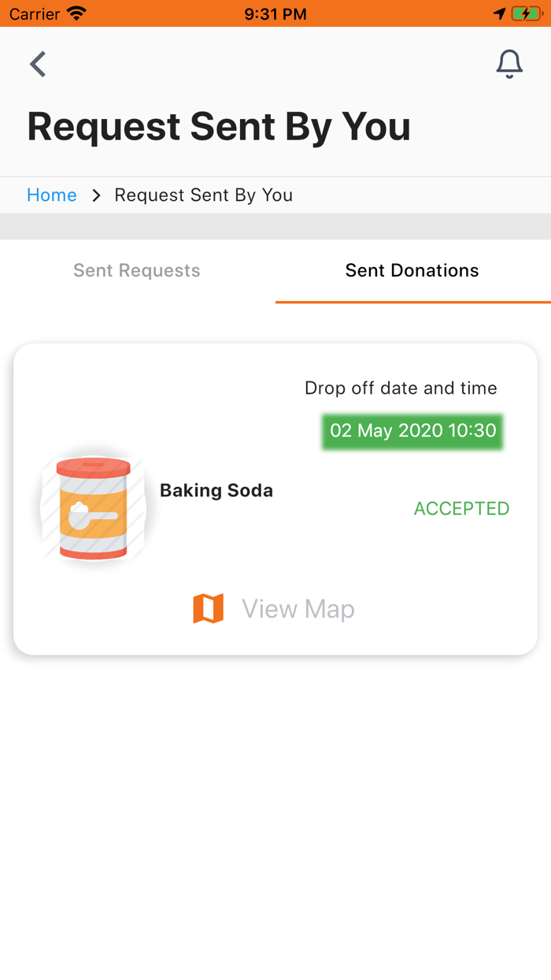Tap the orange map icon
Image resolution: width=551 pixels, height=980 pixels.
[x=209, y=609]
